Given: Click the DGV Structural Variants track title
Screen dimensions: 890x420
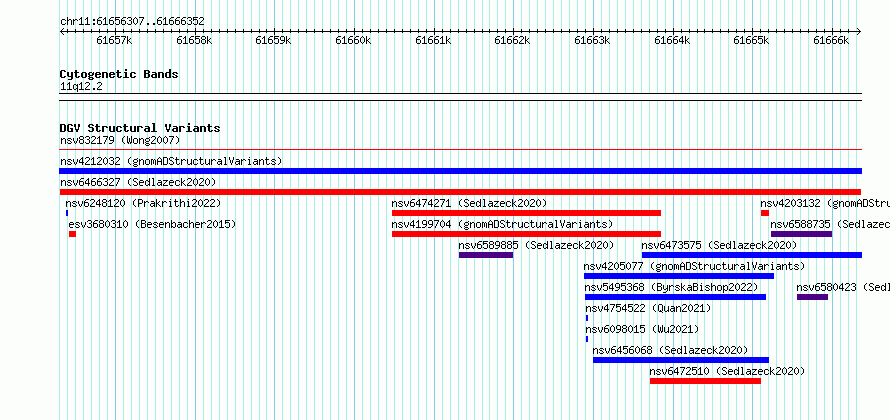Looking at the screenshot, I should [140, 128].
